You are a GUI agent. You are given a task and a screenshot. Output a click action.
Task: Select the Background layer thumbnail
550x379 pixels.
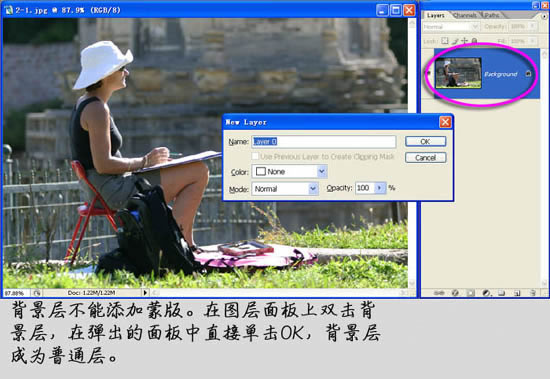[x=458, y=73]
